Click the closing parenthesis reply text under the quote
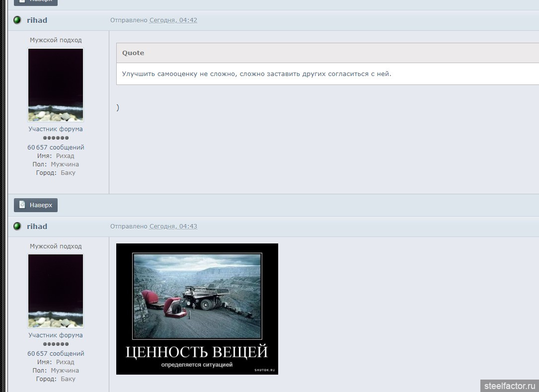Viewport: 539px width, 392px height. click(x=118, y=108)
